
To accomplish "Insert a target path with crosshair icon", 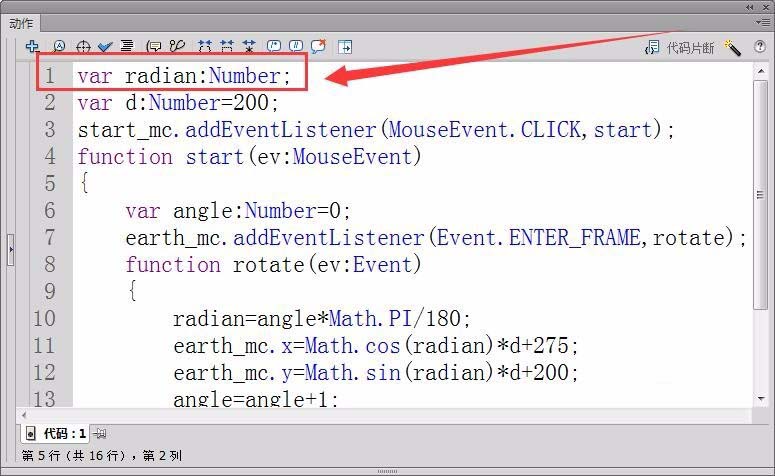I will [83, 46].
